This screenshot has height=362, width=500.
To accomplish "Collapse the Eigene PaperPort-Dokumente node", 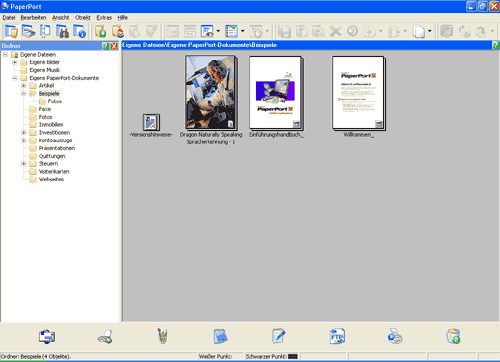I will pyautogui.click(x=15, y=78).
